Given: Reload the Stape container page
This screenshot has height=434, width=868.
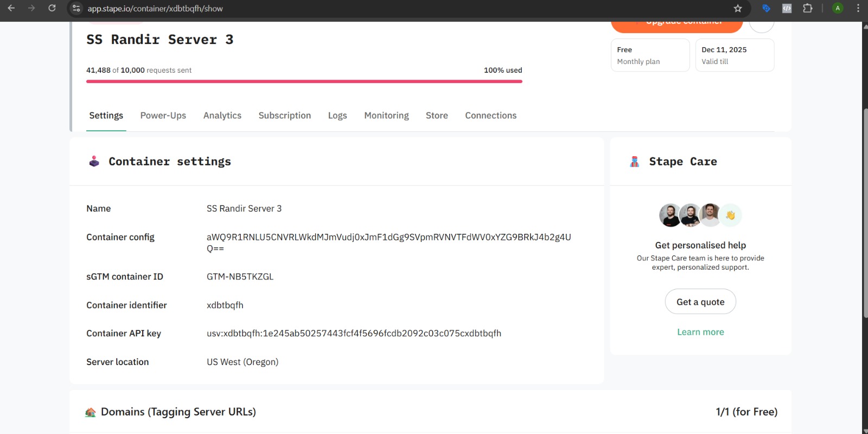Looking at the screenshot, I should click(x=52, y=8).
